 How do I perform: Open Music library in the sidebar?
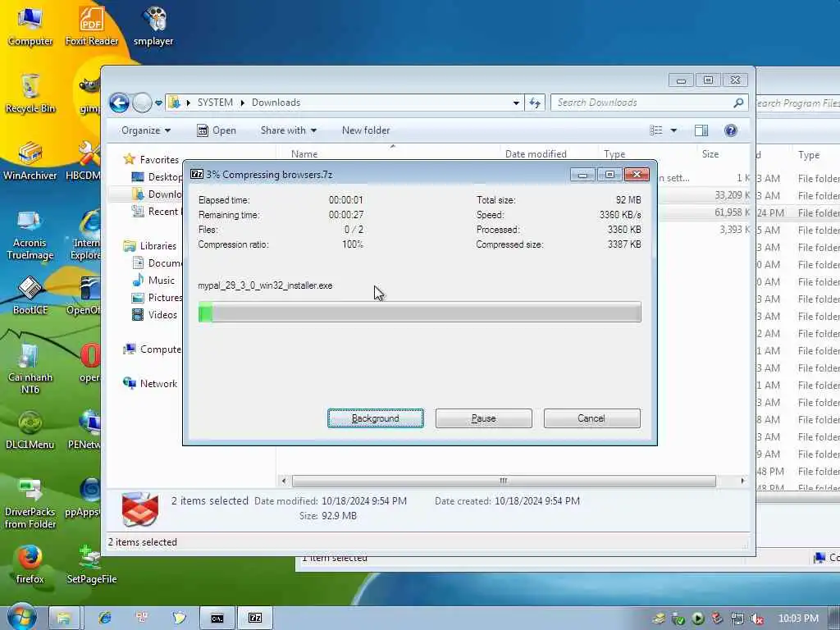click(162, 281)
